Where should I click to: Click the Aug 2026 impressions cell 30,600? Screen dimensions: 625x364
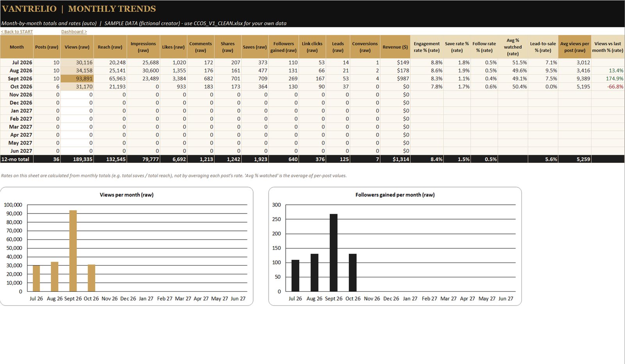tap(143, 71)
